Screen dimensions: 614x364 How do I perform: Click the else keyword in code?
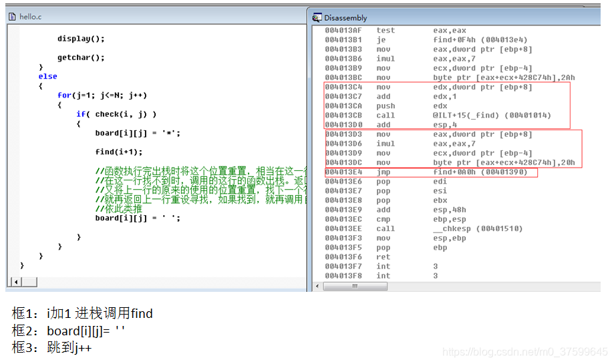click(48, 76)
